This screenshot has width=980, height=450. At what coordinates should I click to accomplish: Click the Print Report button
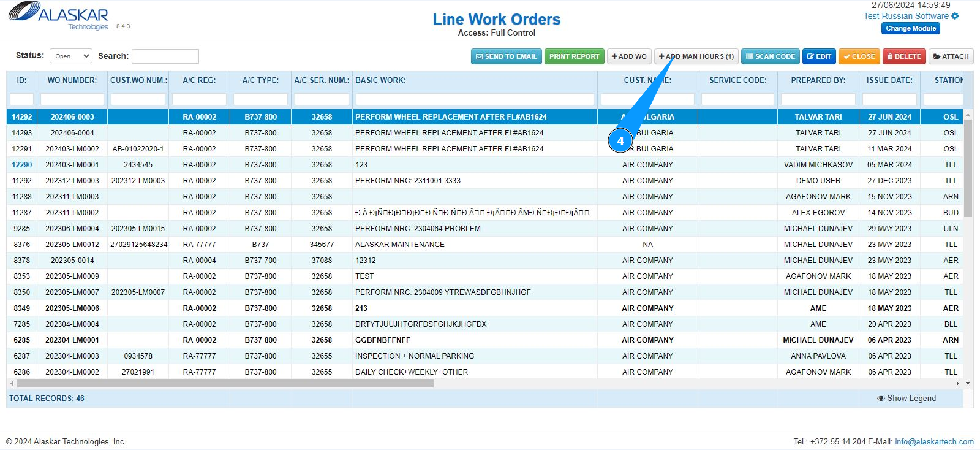coord(574,56)
